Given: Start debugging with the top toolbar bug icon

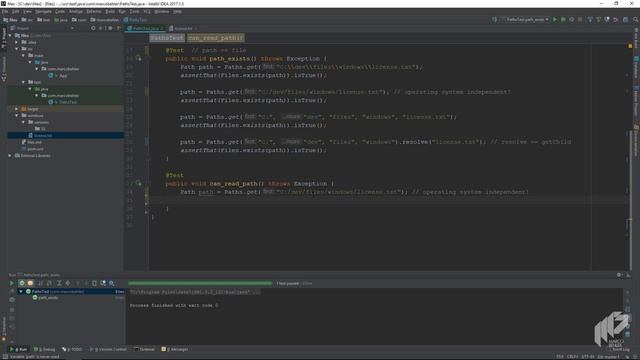Looking at the screenshot, I should [563, 20].
